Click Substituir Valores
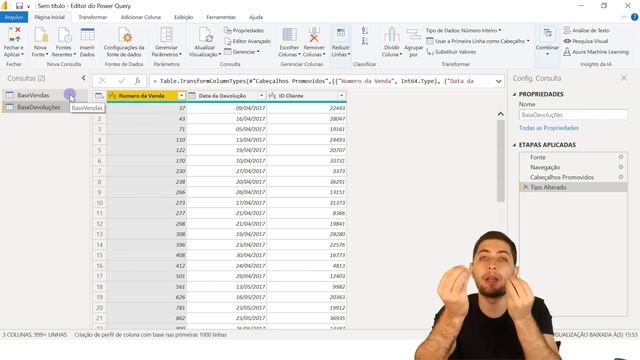The image size is (640, 360). tap(451, 52)
